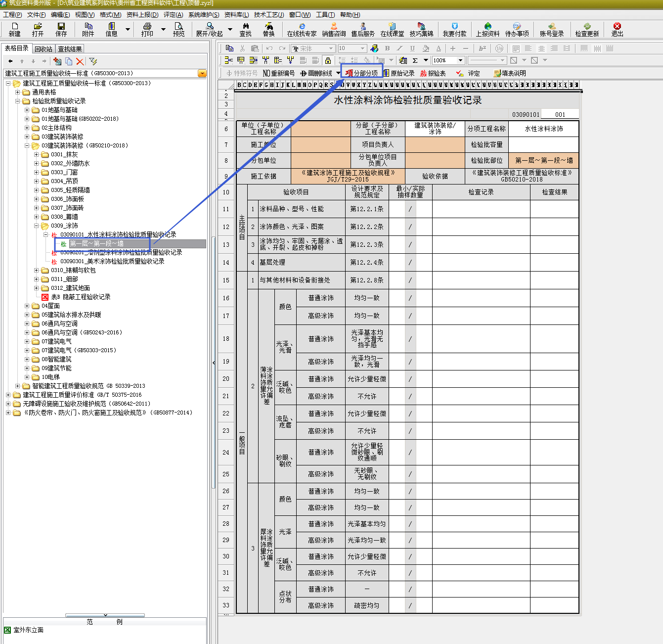Select tree item 第一层~第一段~墙
Image resolution: width=663 pixels, height=644 pixels.
tap(97, 243)
